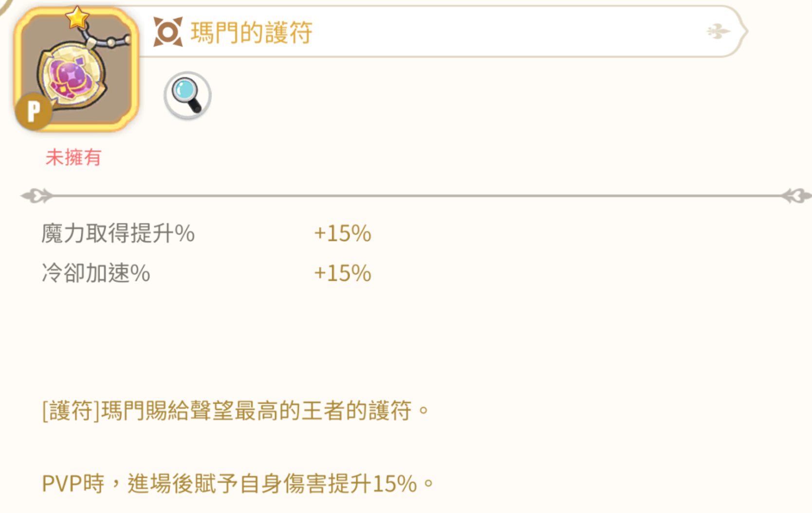812x513 pixels.
Task: Expand the 魔力取得提升% stat row
Action: (117, 234)
